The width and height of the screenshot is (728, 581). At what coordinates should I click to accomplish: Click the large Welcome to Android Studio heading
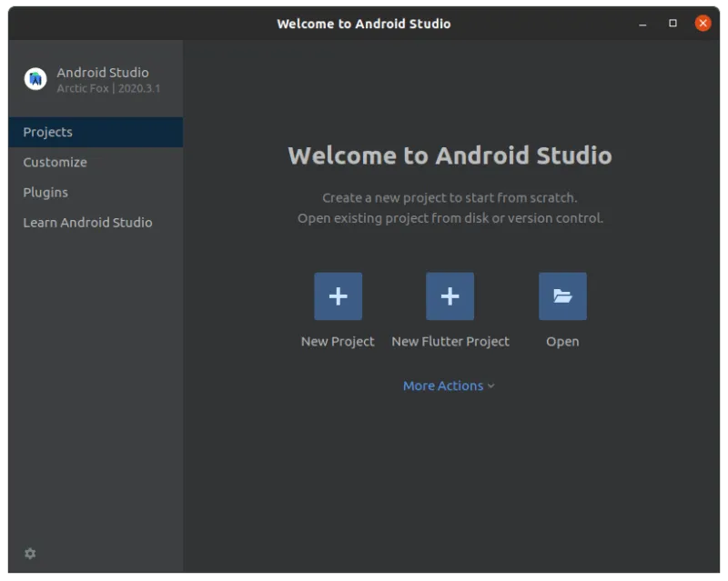(450, 155)
